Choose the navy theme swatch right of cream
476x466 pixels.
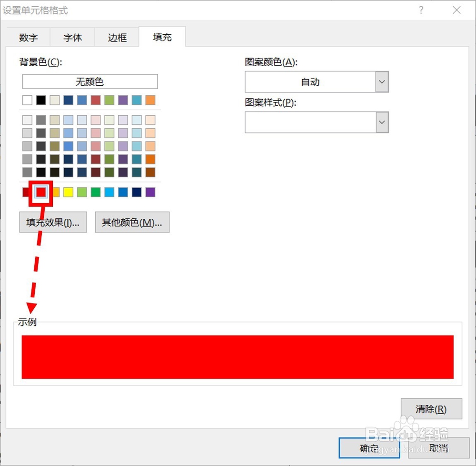tap(68, 100)
